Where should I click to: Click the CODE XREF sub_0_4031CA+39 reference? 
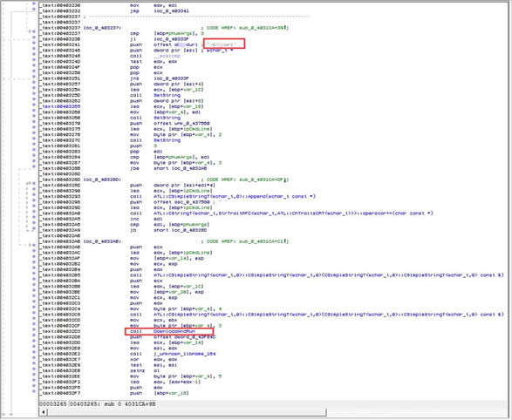click(x=248, y=28)
